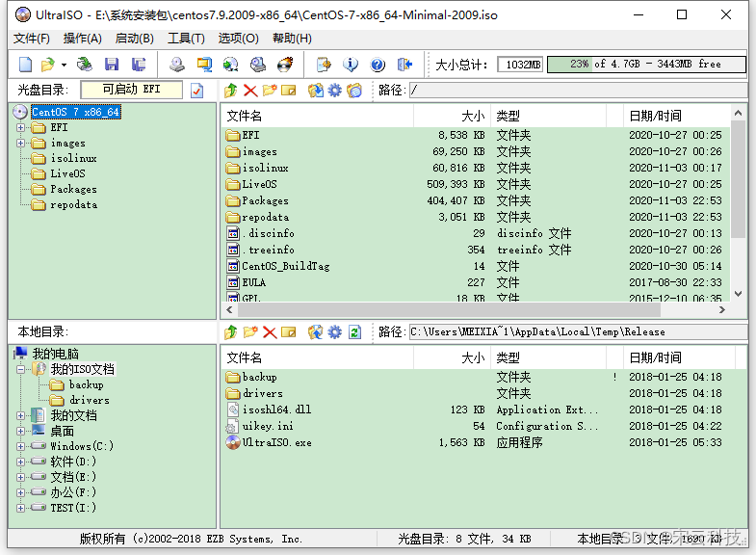Click the Hide files icon in disc toolbar
The height and width of the screenshot is (555, 756).
(x=354, y=91)
